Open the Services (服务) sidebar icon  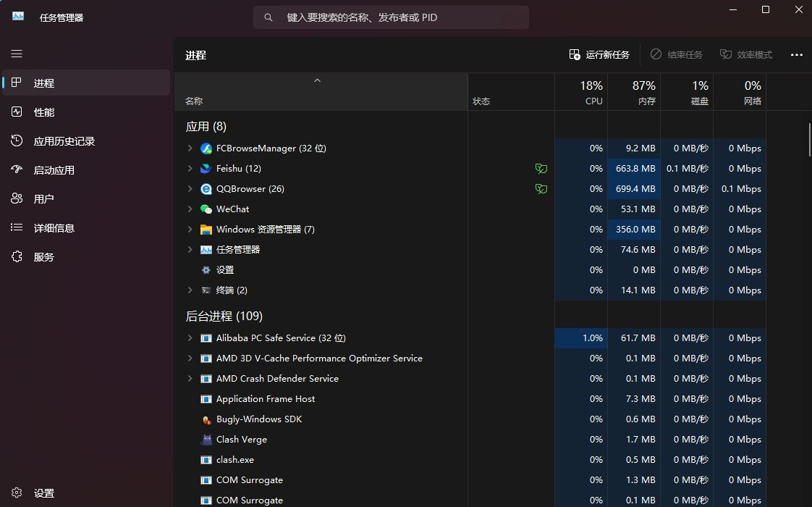[x=17, y=256]
